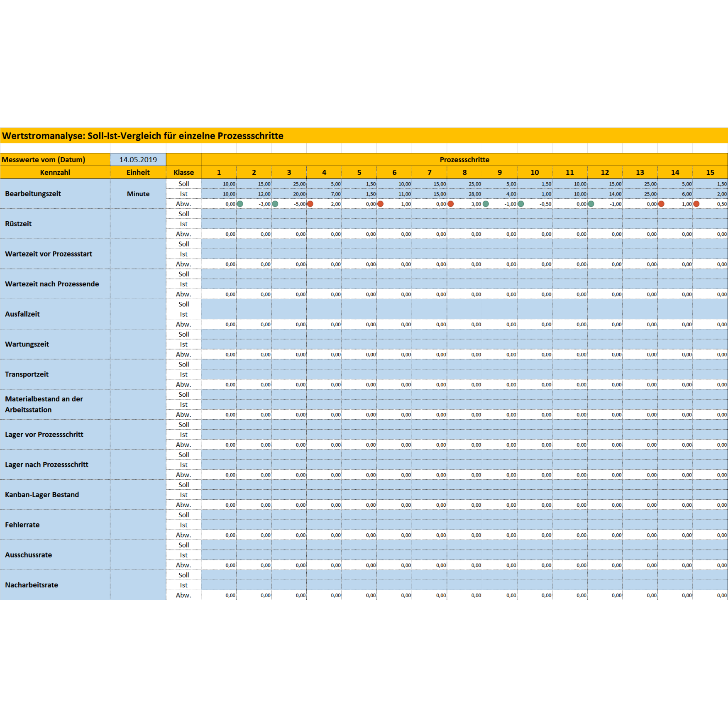Click the Einheit column header

(x=138, y=172)
